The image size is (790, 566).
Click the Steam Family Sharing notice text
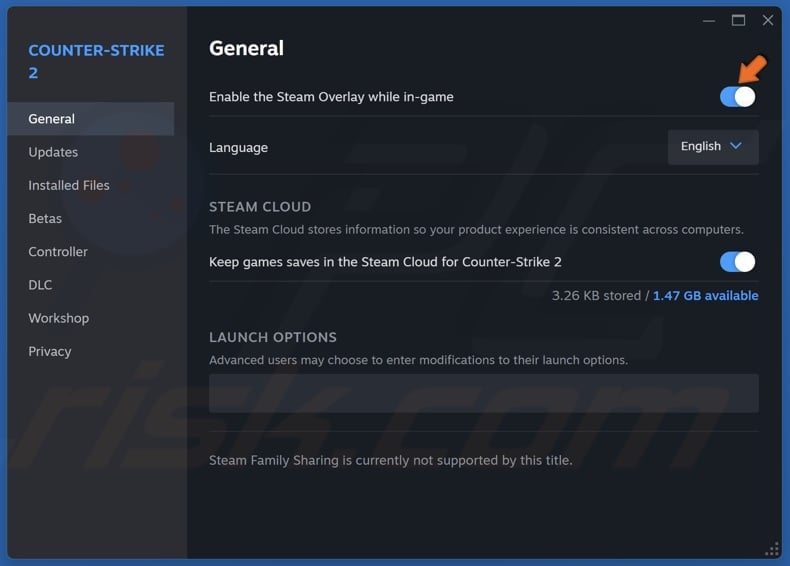pyautogui.click(x=390, y=460)
